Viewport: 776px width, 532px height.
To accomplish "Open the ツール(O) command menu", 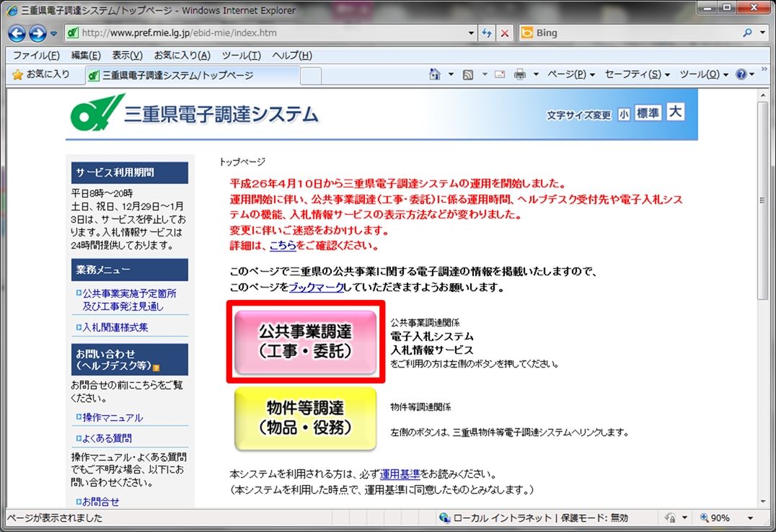I will pyautogui.click(x=704, y=74).
